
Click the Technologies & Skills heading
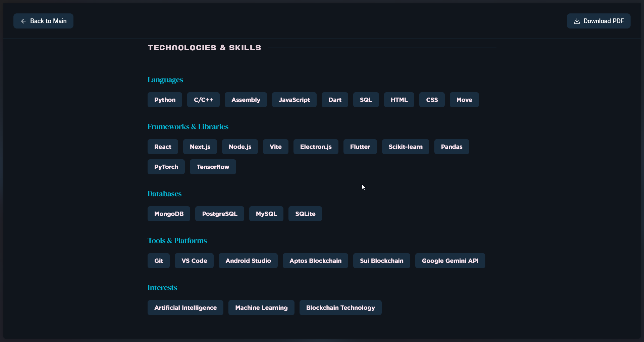tap(205, 48)
